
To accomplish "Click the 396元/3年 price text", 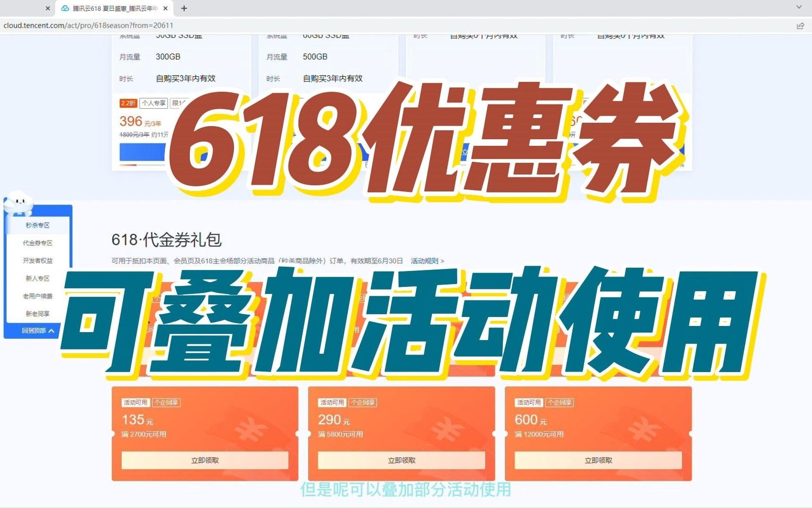I will [x=141, y=122].
